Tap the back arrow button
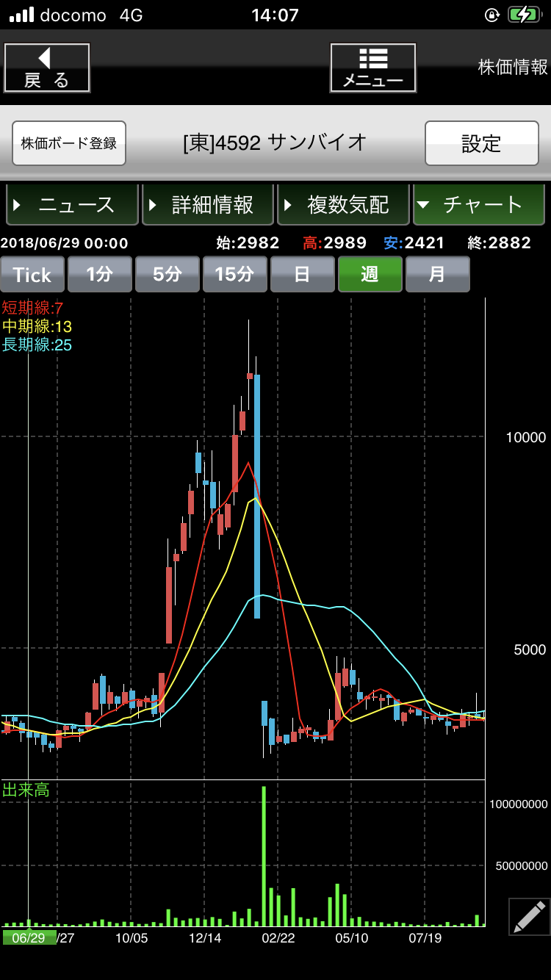 pyautogui.click(x=47, y=68)
